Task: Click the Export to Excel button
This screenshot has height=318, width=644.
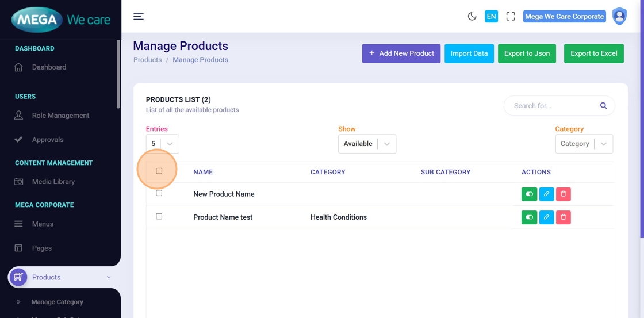Action: (593, 53)
